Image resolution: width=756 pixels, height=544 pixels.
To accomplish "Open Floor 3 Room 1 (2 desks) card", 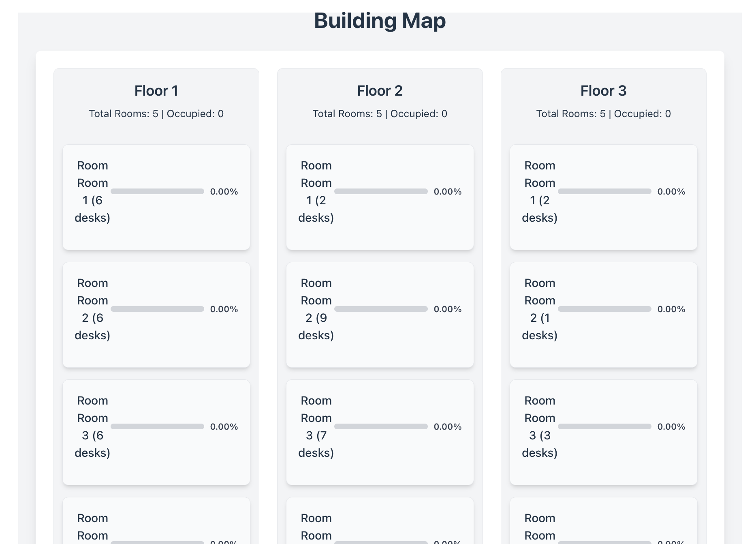I will pos(604,197).
